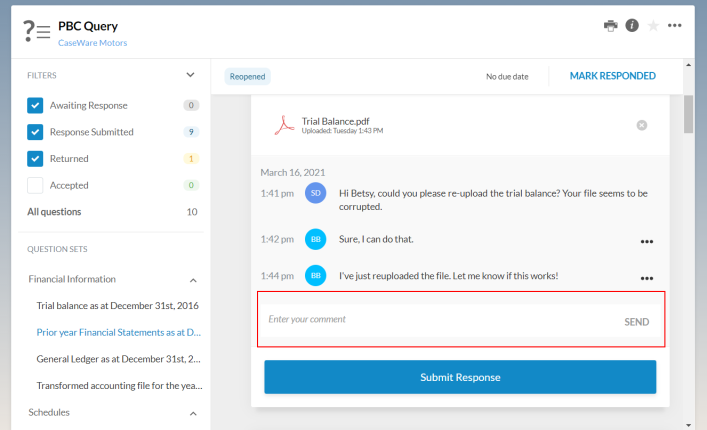Select General Ledger as at December 31st question

click(x=119, y=358)
